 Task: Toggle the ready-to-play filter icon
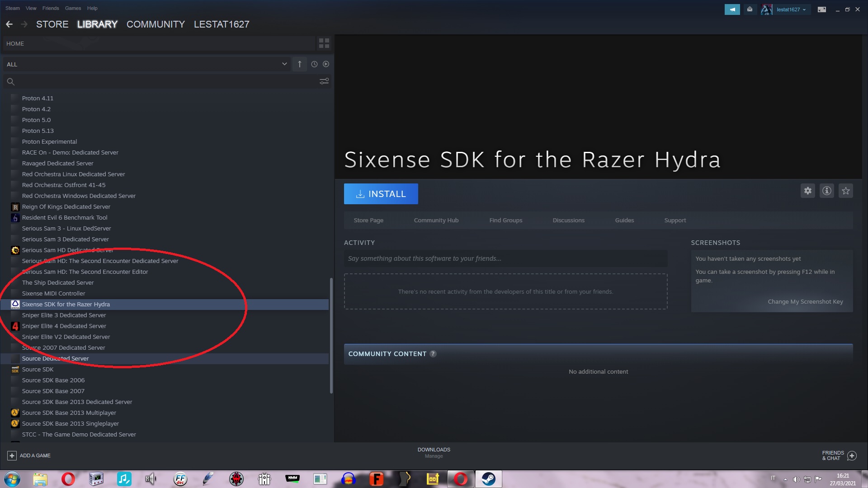pos(326,64)
